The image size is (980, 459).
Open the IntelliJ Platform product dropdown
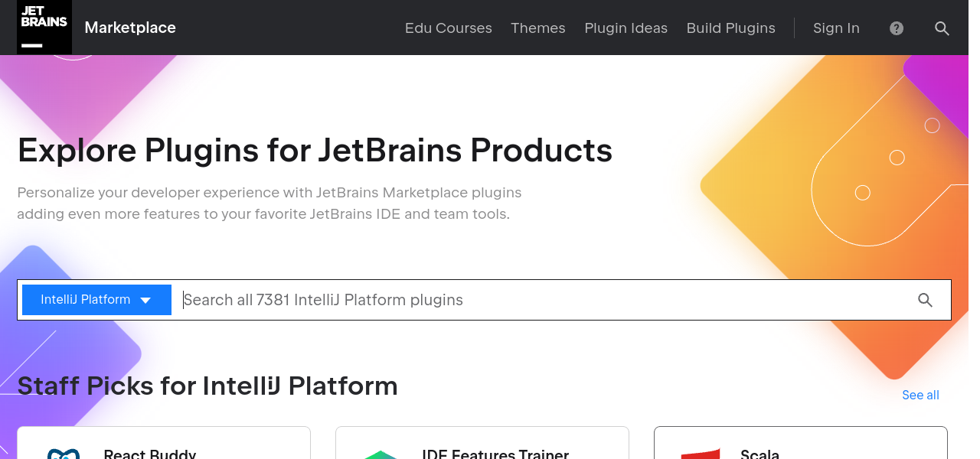pos(96,300)
